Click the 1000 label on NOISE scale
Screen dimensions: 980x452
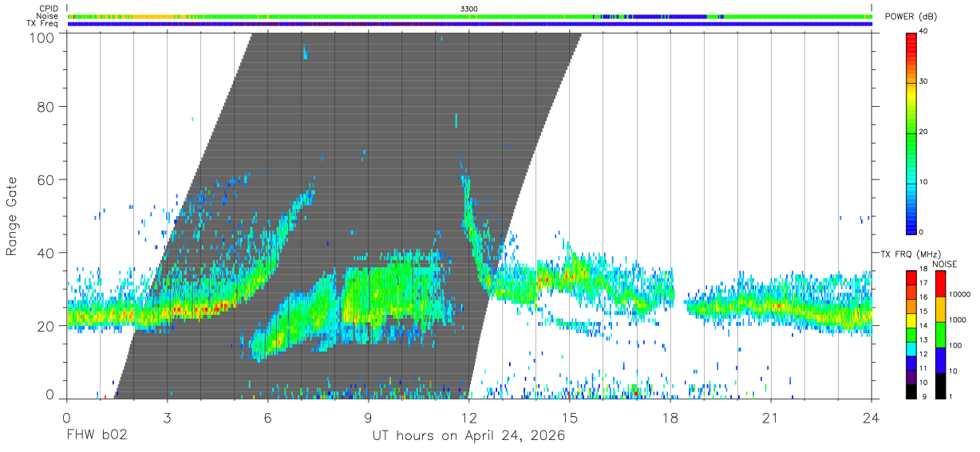coord(958,320)
